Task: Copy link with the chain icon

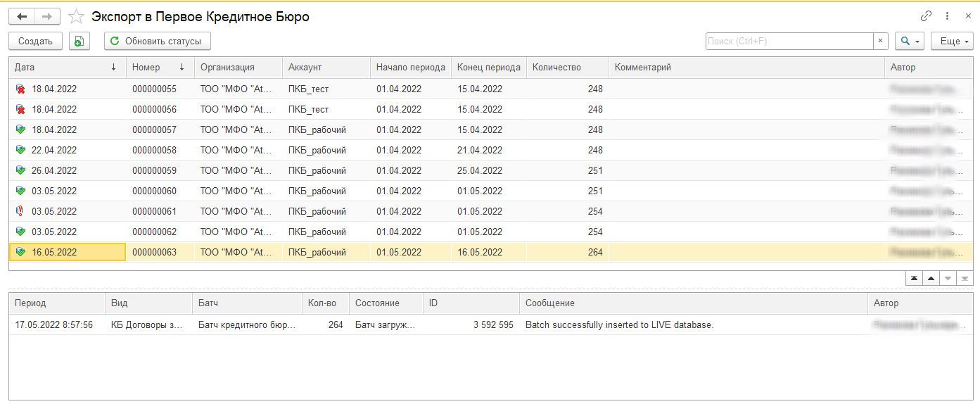Action: 926,16
